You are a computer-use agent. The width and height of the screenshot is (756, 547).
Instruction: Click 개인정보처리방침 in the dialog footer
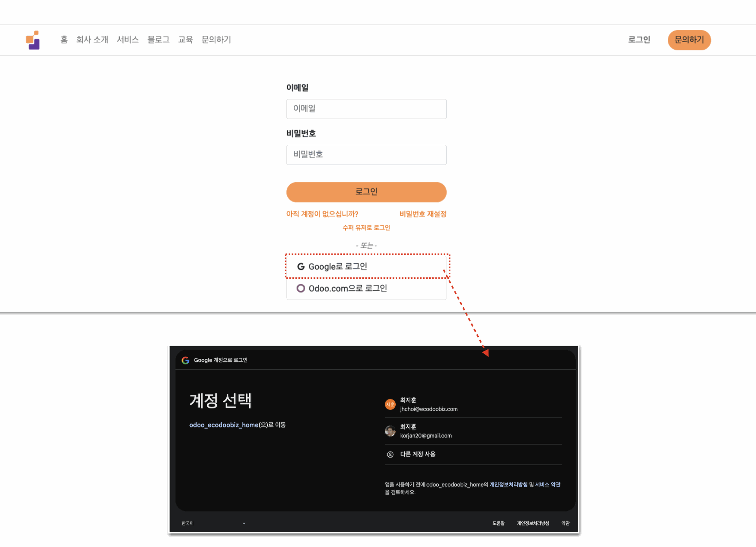click(x=533, y=523)
